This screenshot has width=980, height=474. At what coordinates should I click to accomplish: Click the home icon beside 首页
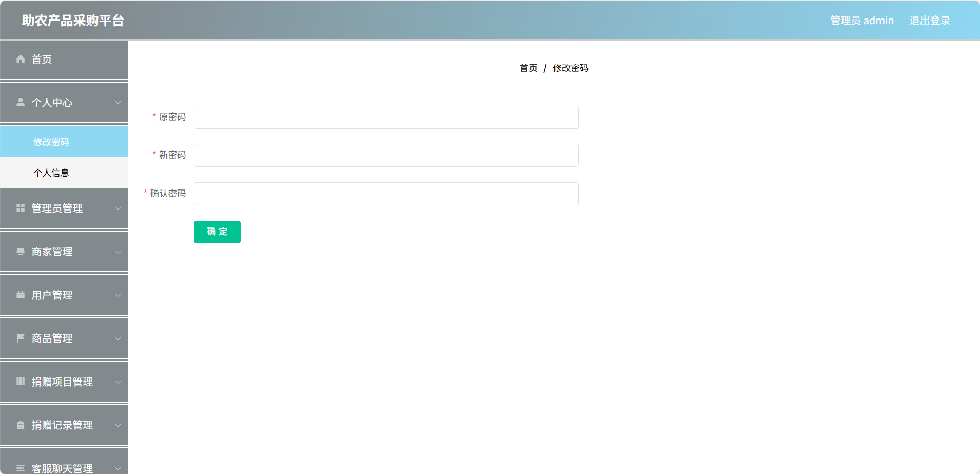tap(21, 59)
